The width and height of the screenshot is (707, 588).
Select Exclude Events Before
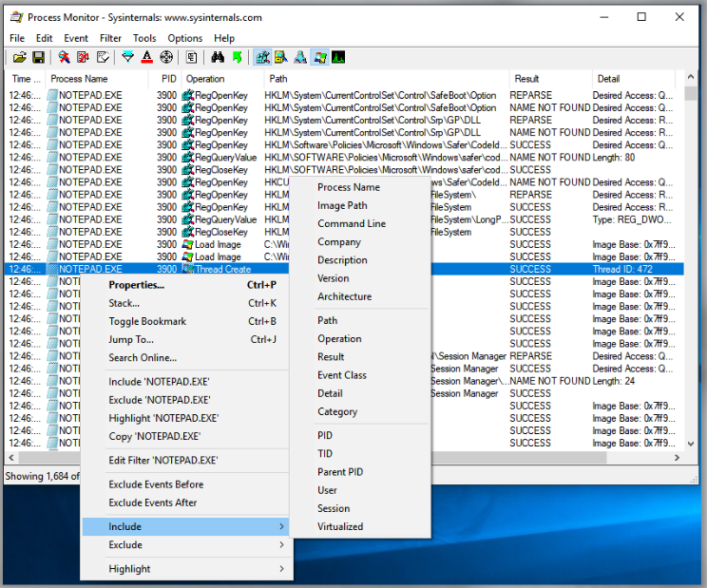click(x=185, y=484)
